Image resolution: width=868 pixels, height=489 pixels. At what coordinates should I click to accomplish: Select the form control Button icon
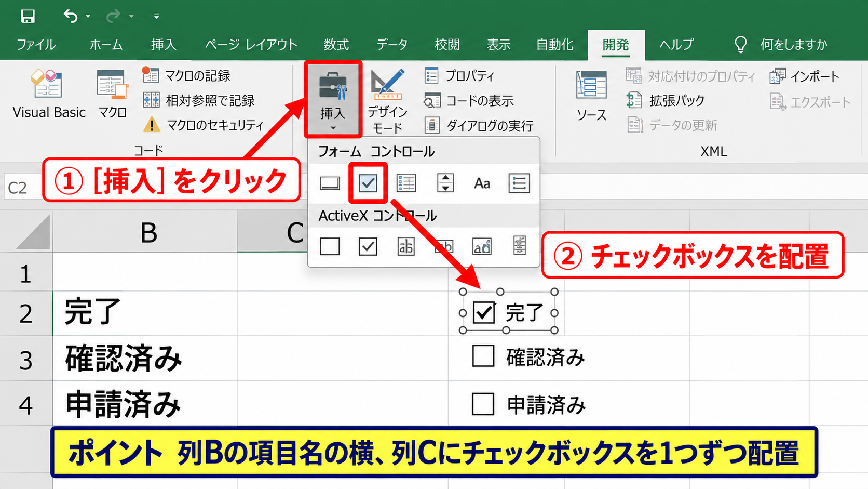[330, 183]
